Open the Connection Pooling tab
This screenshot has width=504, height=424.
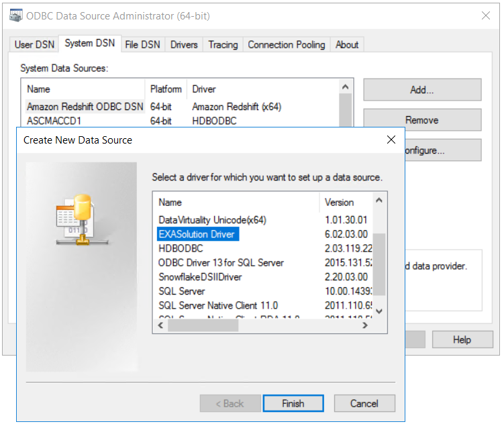[287, 44]
